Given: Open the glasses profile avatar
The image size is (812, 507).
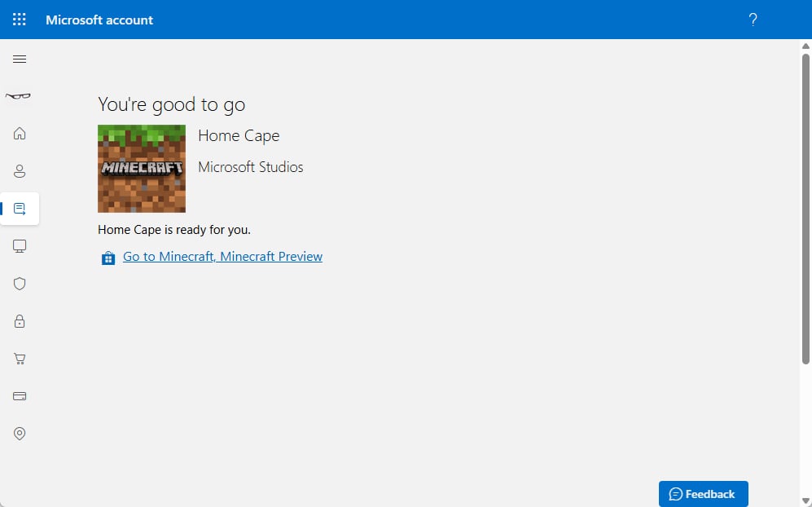Looking at the screenshot, I should [18, 96].
